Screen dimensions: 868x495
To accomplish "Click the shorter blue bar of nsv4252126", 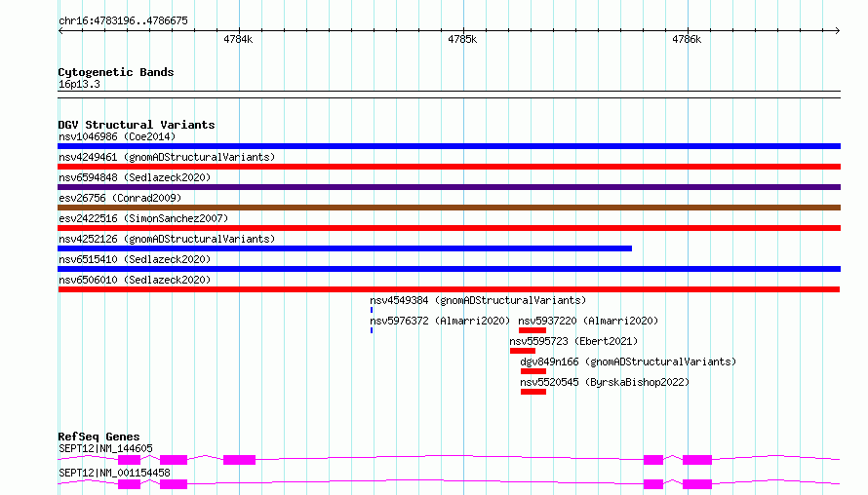I will [345, 248].
